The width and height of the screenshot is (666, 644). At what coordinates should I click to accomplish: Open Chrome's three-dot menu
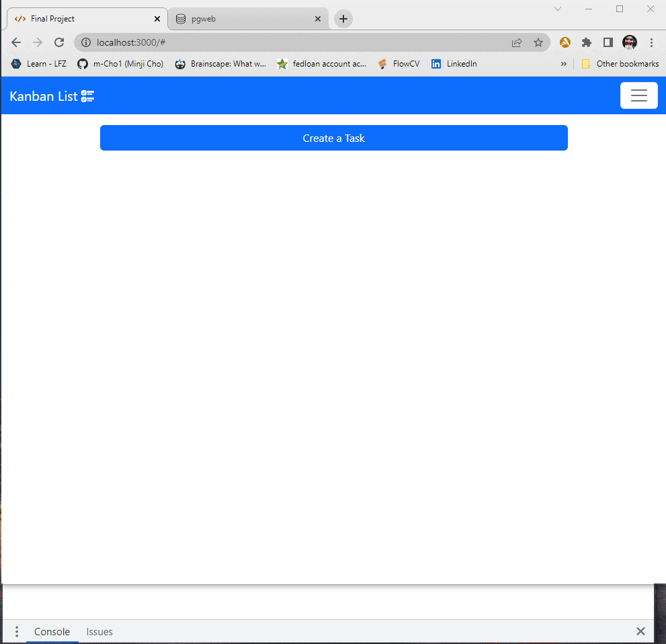coord(652,42)
